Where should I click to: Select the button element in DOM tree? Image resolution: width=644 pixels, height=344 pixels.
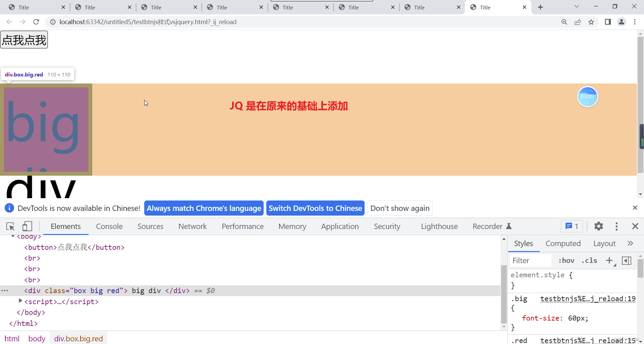point(74,247)
